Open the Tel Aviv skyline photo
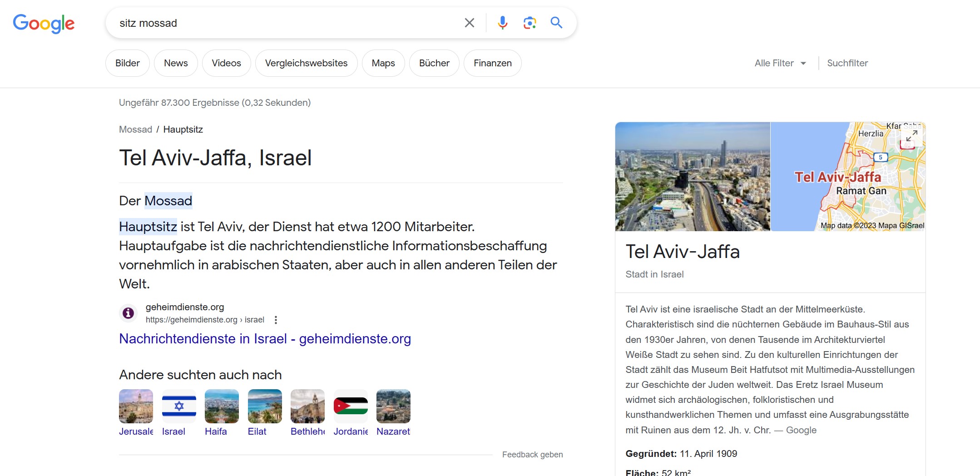980x476 pixels. (x=693, y=177)
